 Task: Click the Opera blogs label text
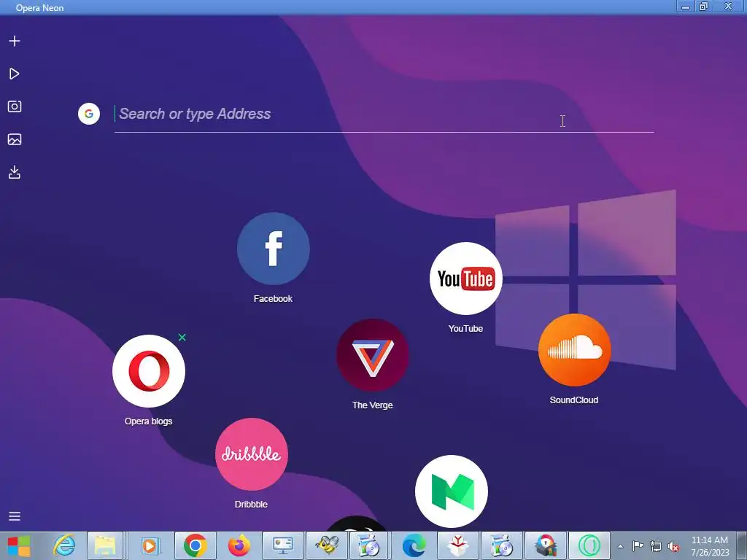coord(148,421)
